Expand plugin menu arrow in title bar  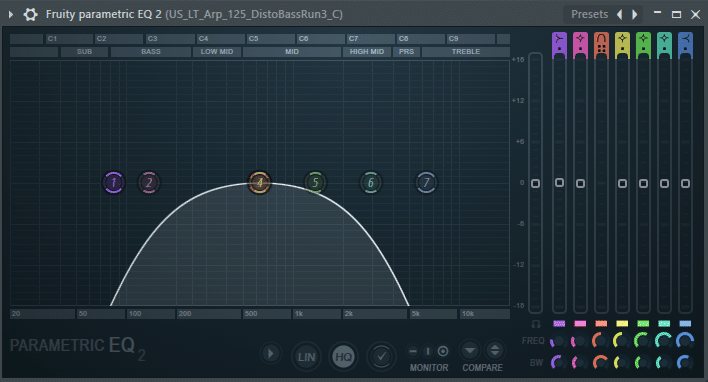pos(11,14)
